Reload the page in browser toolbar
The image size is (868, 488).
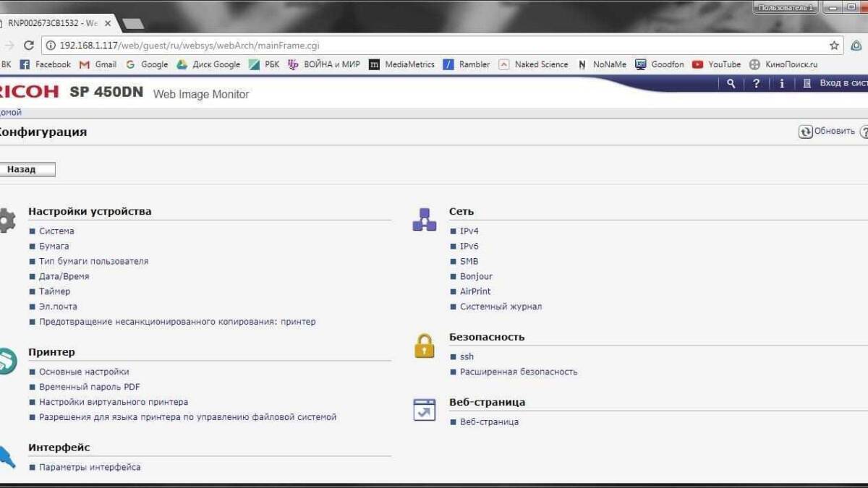(x=29, y=45)
